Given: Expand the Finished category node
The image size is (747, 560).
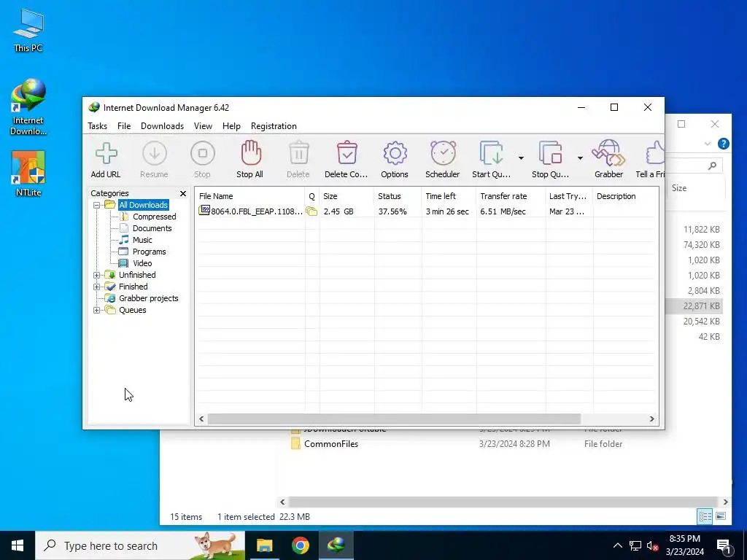Looking at the screenshot, I should [x=97, y=287].
